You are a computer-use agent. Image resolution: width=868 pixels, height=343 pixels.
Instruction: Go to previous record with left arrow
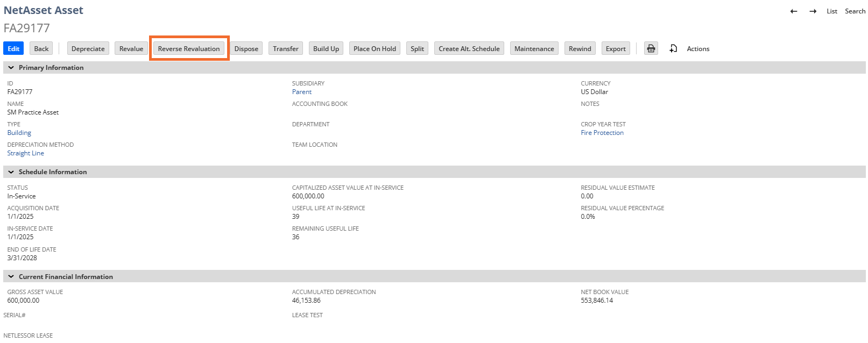click(793, 11)
